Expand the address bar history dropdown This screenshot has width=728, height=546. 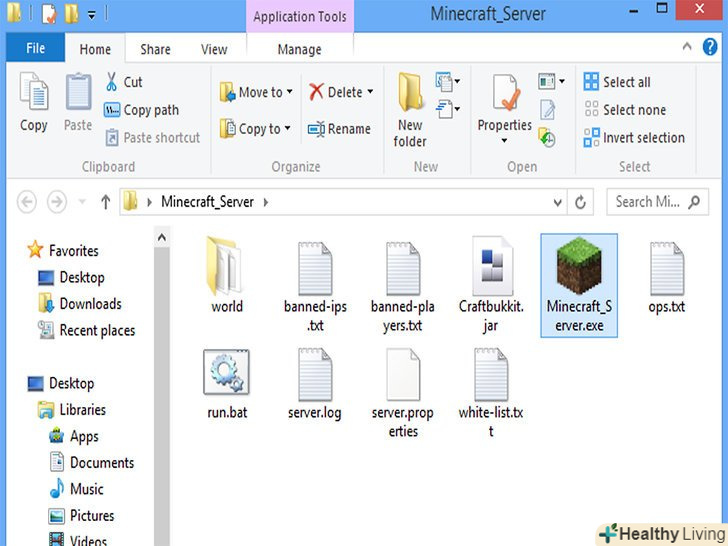pyautogui.click(x=558, y=202)
